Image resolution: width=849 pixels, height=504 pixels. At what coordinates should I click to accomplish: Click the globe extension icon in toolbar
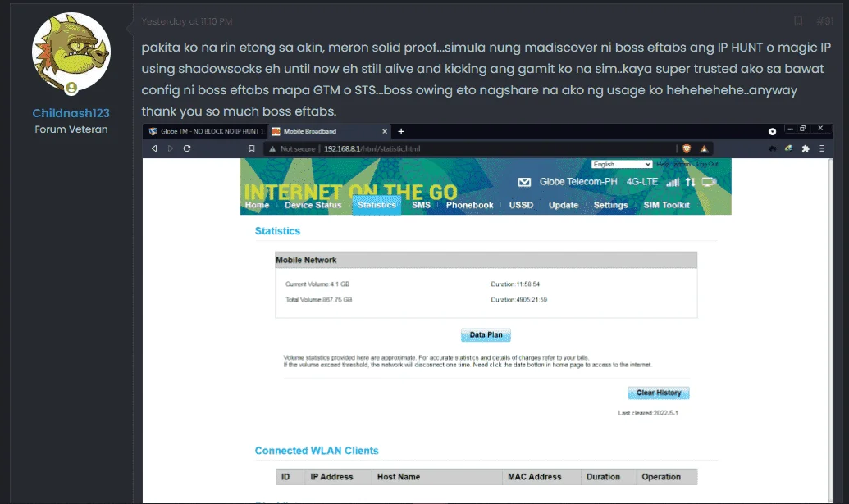(x=789, y=148)
